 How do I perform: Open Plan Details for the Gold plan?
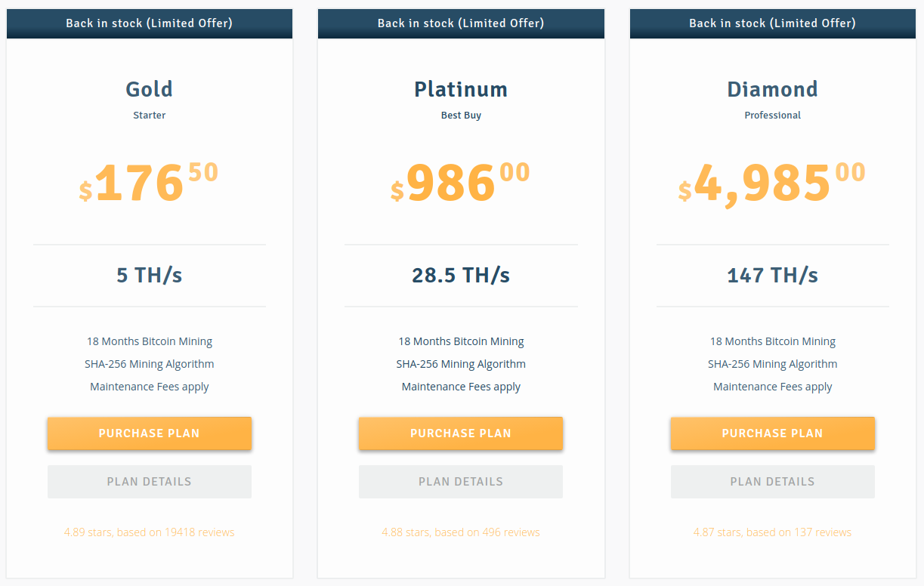[x=149, y=482]
